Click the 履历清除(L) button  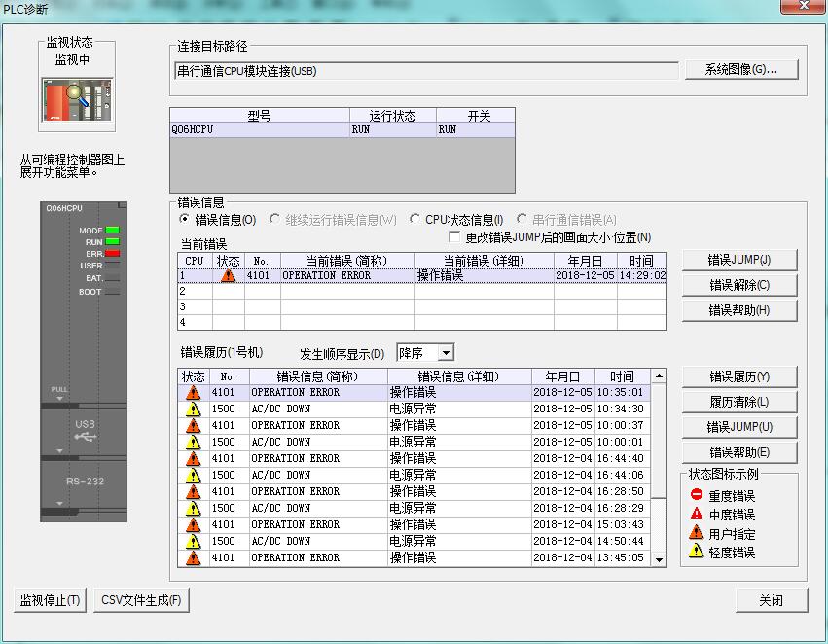point(738,402)
